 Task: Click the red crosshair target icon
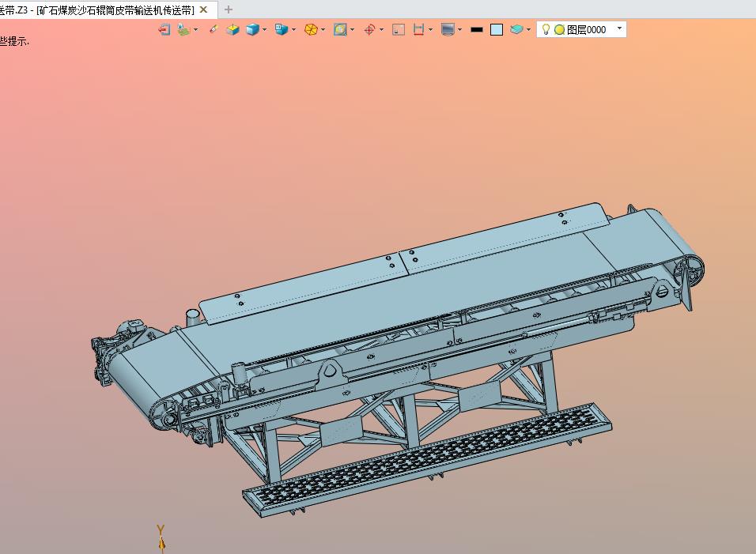click(x=369, y=29)
